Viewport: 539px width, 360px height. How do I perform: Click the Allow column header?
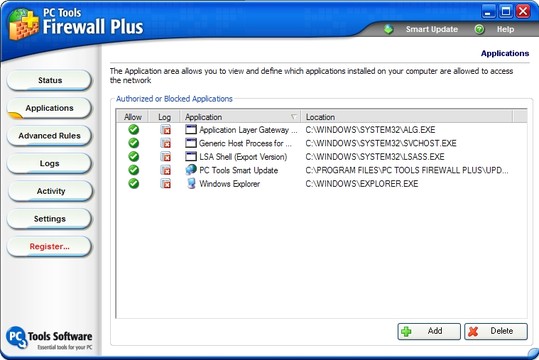pyautogui.click(x=133, y=117)
